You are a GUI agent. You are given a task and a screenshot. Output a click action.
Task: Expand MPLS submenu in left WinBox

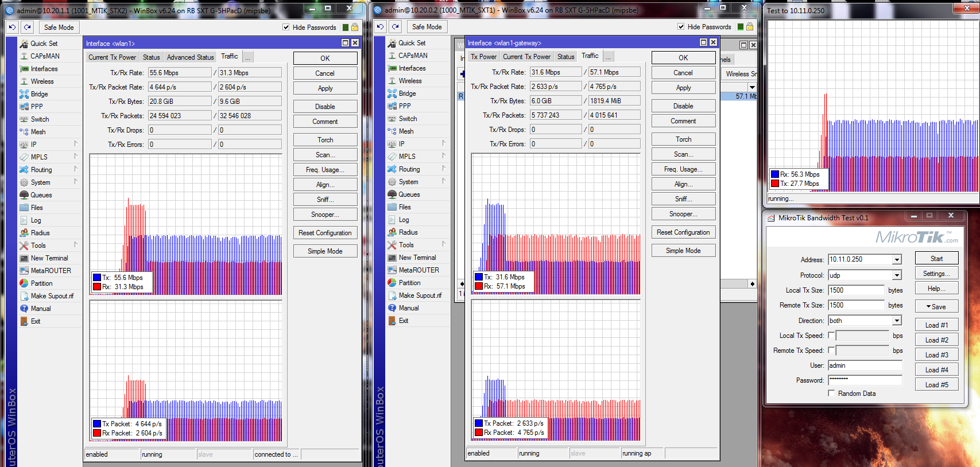tap(75, 157)
